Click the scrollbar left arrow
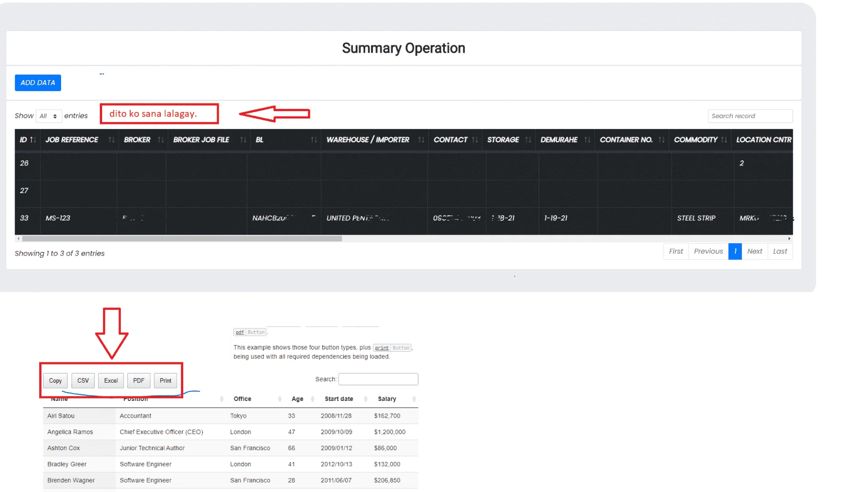The width and height of the screenshot is (868, 492). coord(18,239)
